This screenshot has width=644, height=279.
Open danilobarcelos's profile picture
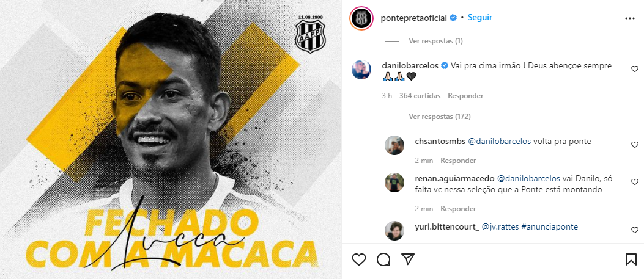click(x=361, y=70)
